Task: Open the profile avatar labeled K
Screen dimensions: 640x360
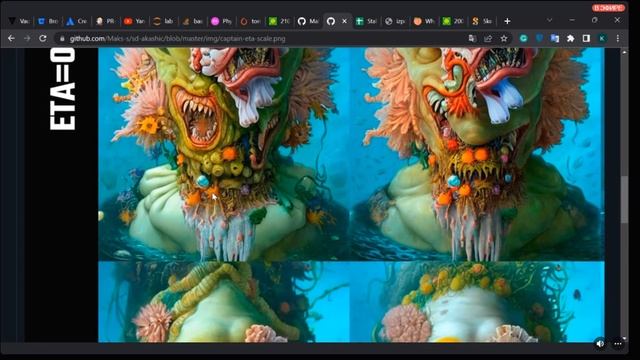Action: click(602, 38)
